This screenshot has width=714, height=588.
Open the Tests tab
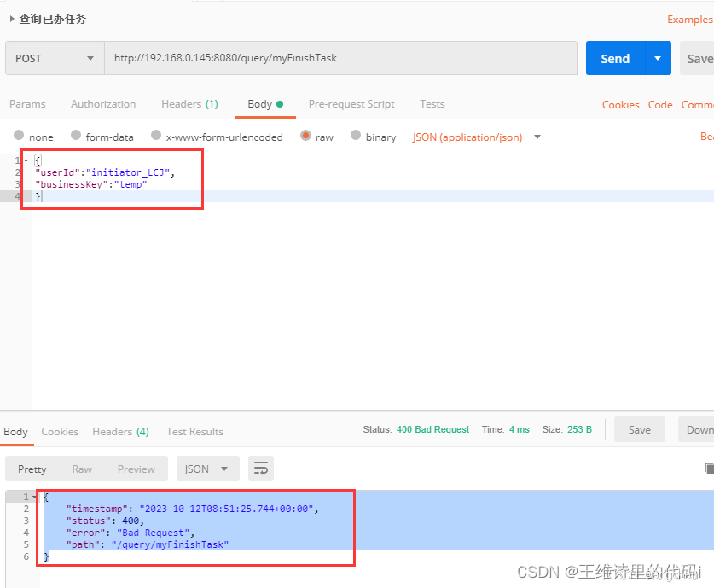432,103
